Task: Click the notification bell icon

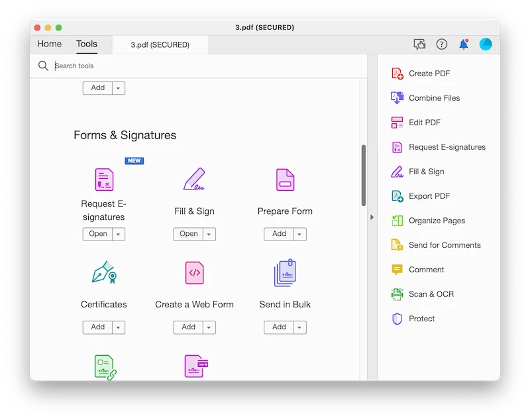Action: (464, 44)
